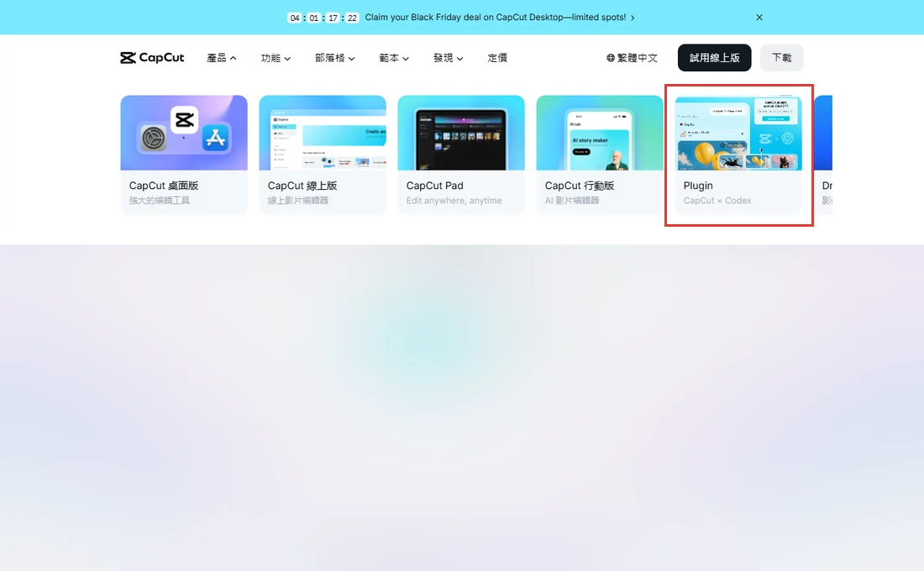Click the 下載 button
Image resolution: width=924 pixels, height=571 pixels.
click(x=781, y=58)
